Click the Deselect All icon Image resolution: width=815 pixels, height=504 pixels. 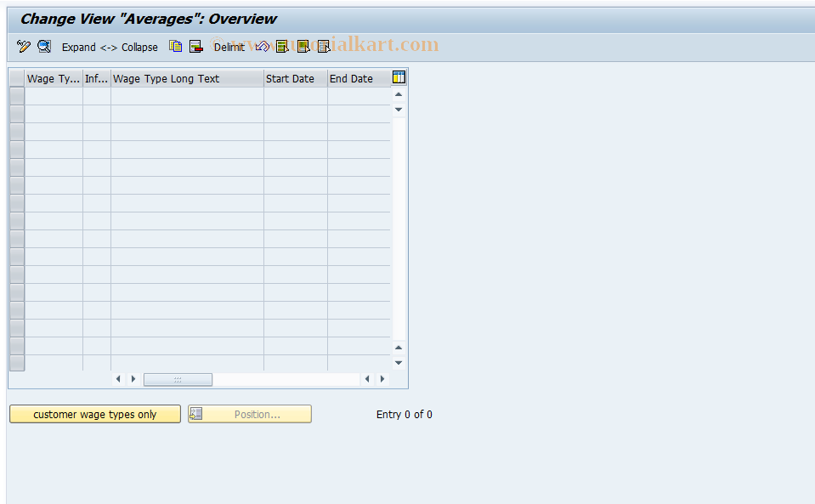[324, 47]
